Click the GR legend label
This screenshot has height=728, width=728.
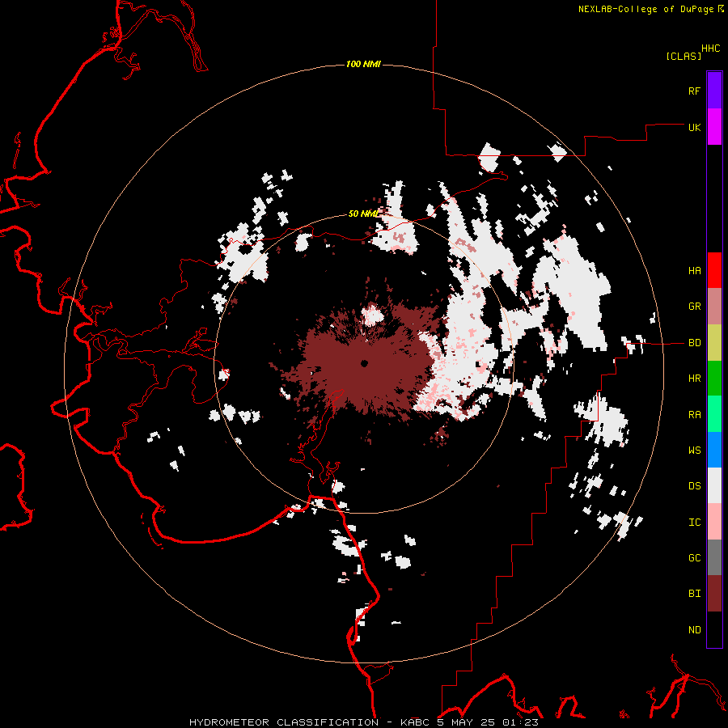click(x=694, y=307)
